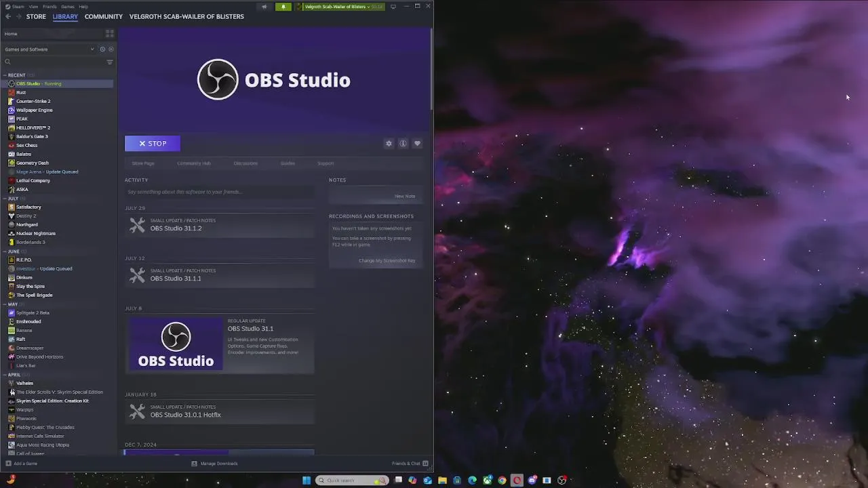This screenshot has width=868, height=488.
Task: Open the announcements megaphone icon
Action: 264,7
